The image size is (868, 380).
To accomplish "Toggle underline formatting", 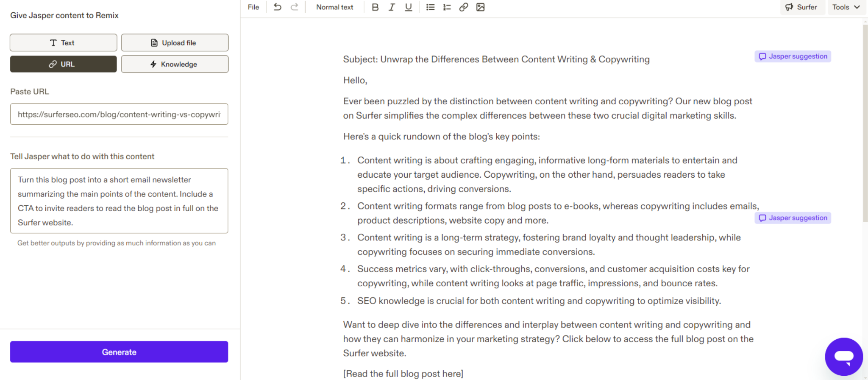I will pyautogui.click(x=408, y=7).
